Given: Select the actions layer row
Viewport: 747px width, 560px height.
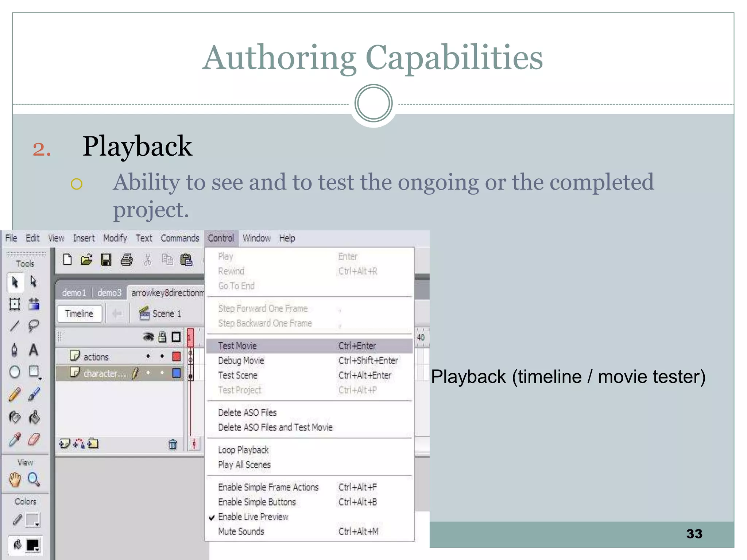Looking at the screenshot, I should click(120, 356).
